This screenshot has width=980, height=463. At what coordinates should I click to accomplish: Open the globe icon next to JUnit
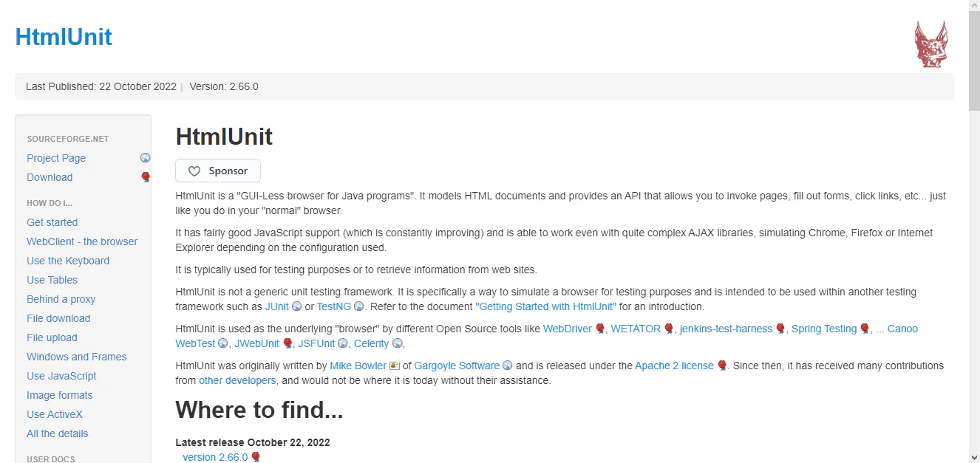pos(298,306)
